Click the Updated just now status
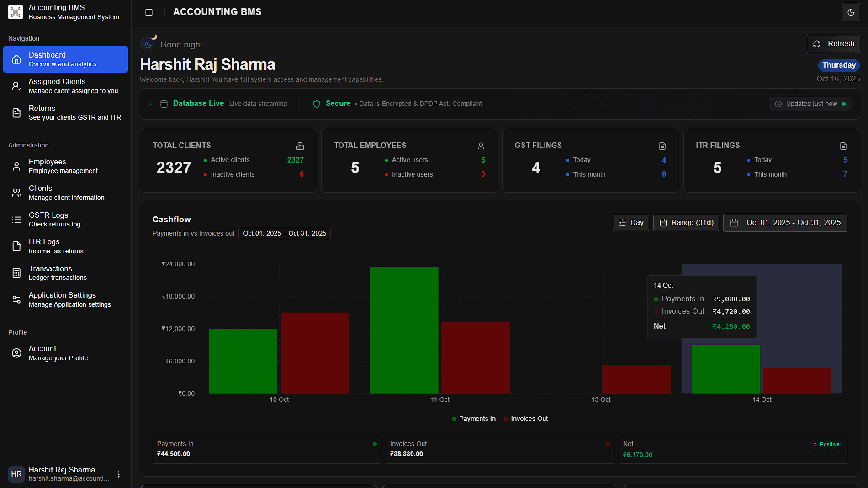 (x=810, y=104)
